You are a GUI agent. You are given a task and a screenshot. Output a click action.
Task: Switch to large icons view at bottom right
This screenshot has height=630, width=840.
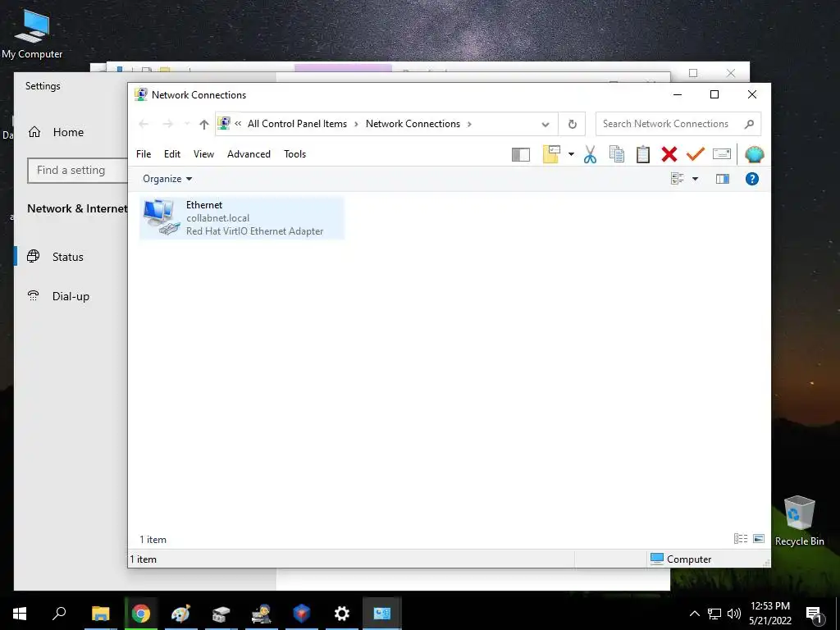759,538
